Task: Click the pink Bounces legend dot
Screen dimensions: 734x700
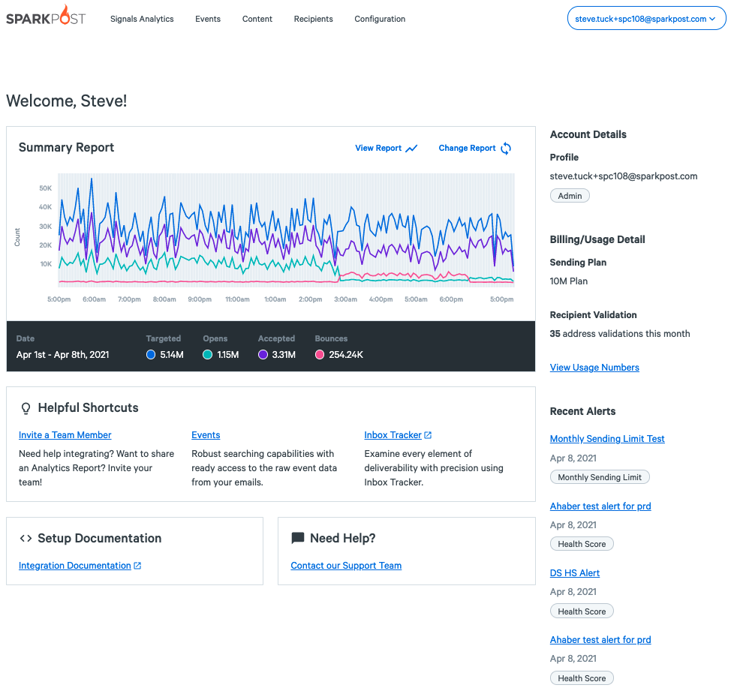Action: click(320, 355)
